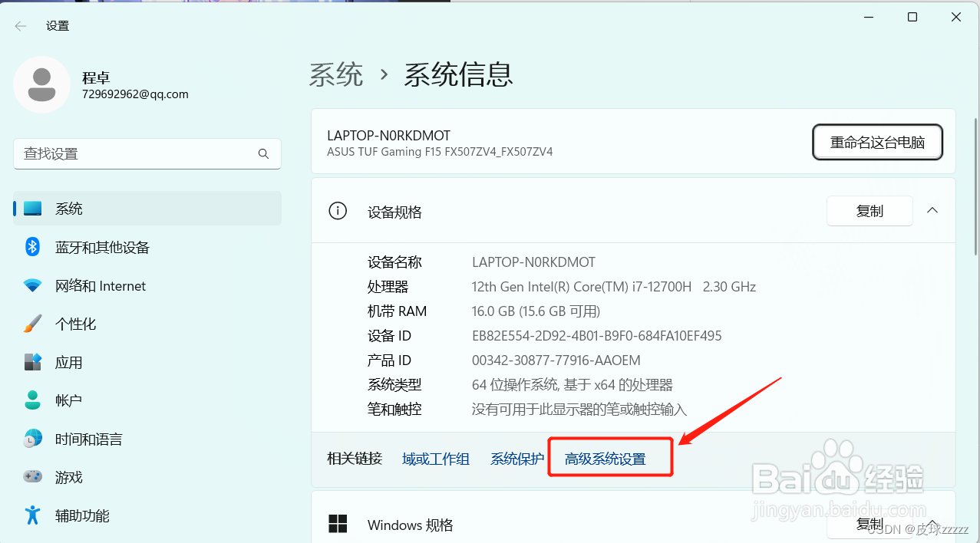Click system type 64 位操作系统 value
Image resolution: width=980 pixels, height=543 pixels.
(x=572, y=385)
